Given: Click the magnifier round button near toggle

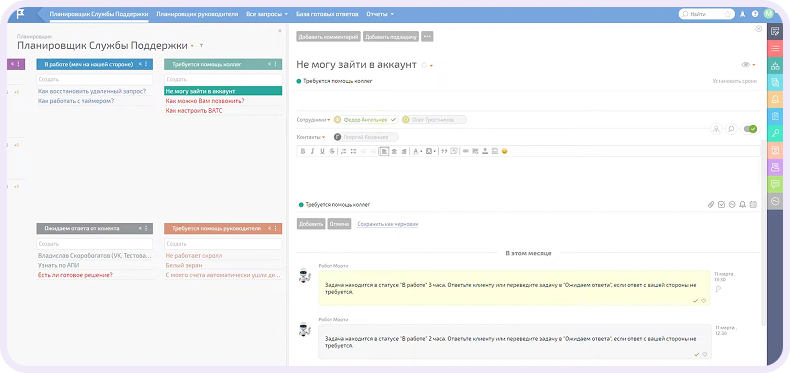Looking at the screenshot, I should 731,129.
